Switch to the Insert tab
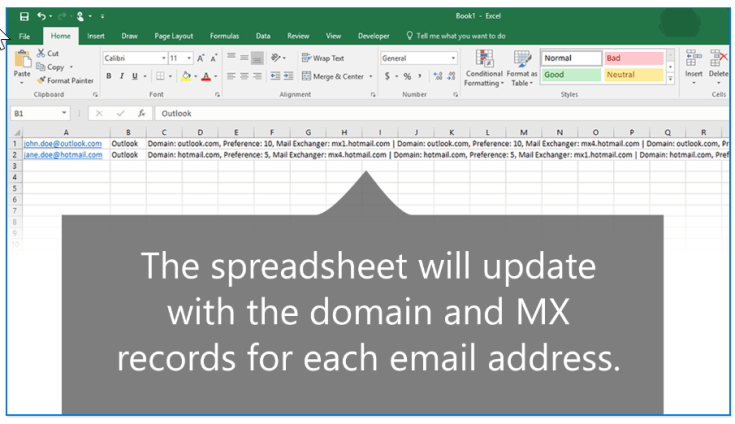Viewport: 735px width, 424px height. tap(96, 36)
